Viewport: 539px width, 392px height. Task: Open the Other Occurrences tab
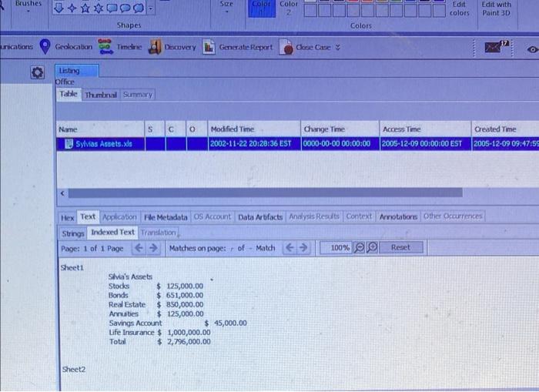[x=453, y=216]
